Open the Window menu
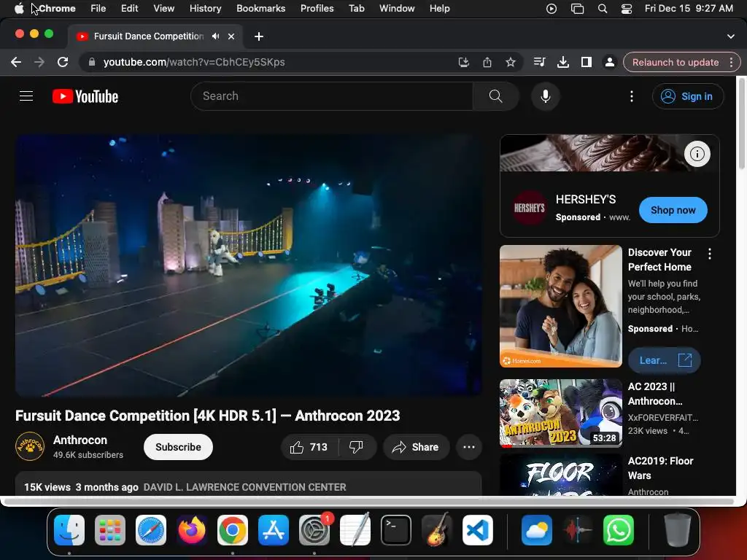This screenshot has width=747, height=560. coord(397,9)
